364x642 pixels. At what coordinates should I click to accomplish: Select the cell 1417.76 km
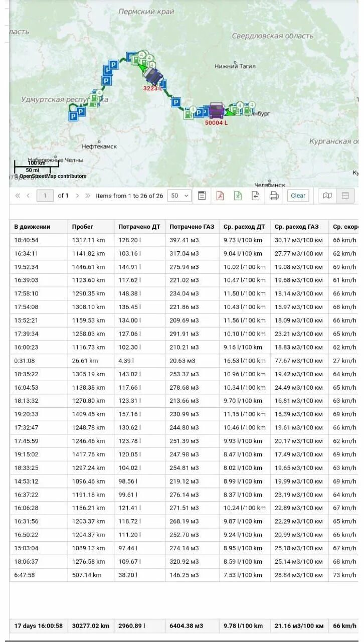tap(91, 454)
